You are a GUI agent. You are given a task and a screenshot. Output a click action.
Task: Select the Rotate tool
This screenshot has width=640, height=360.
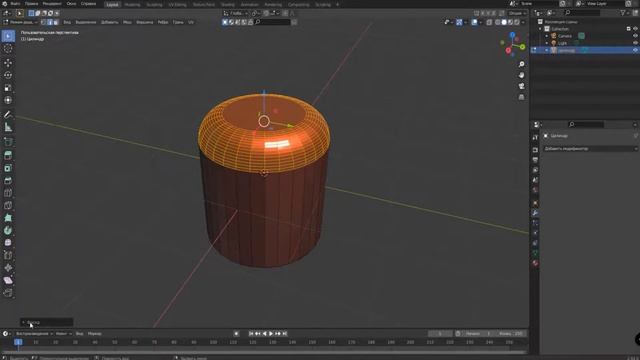tap(8, 75)
